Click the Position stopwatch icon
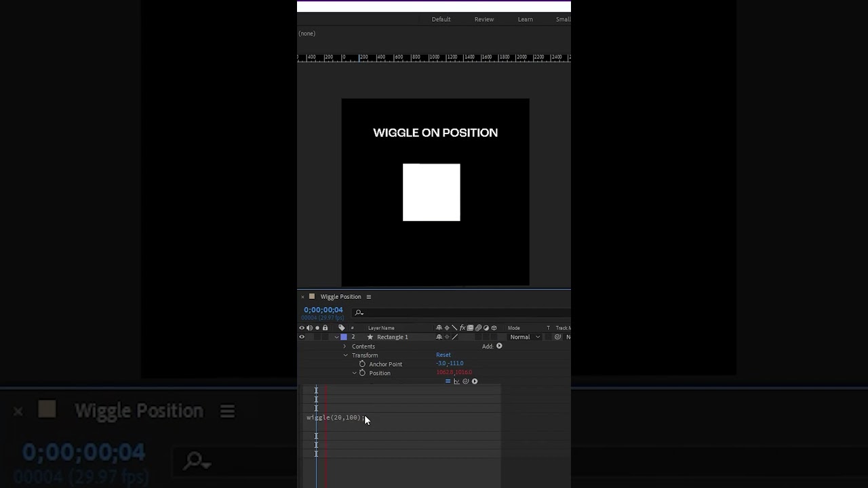 (362, 373)
